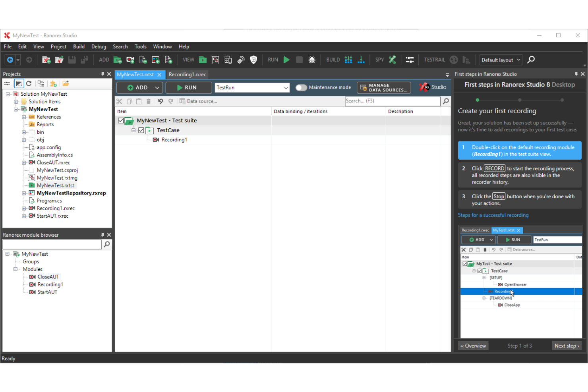Open the Tools menu
Screen dimensions: 588x392
pos(140,46)
